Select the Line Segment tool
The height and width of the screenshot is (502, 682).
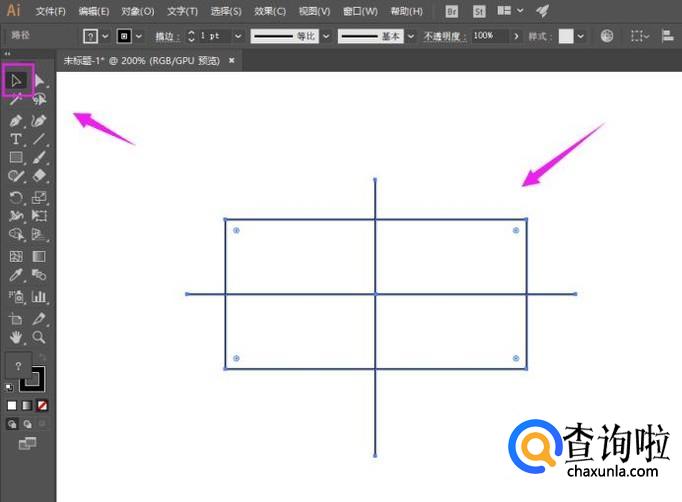coord(39,139)
